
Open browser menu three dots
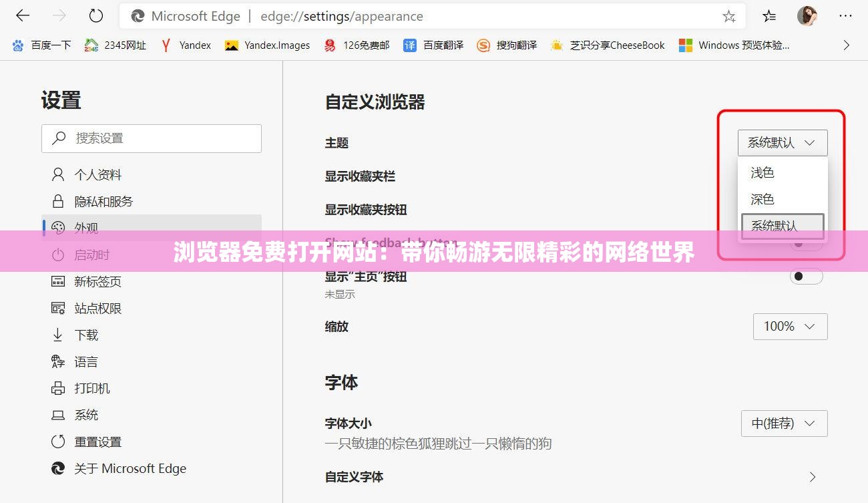pos(845,17)
